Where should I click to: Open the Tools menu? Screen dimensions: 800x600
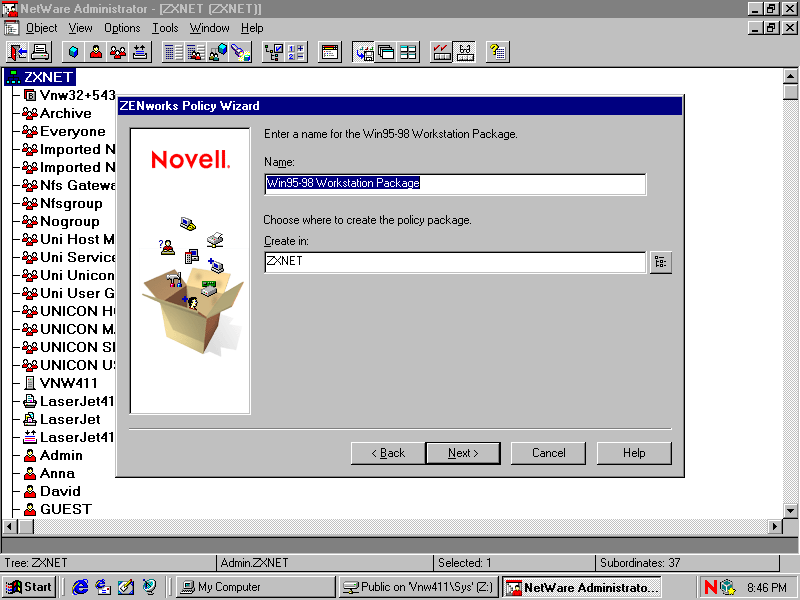coord(165,28)
